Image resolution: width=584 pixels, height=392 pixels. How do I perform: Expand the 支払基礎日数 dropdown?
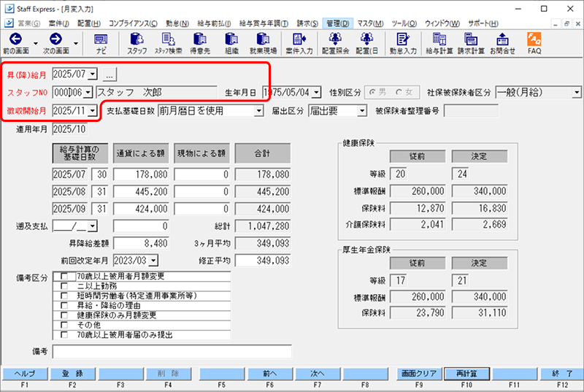259,110
